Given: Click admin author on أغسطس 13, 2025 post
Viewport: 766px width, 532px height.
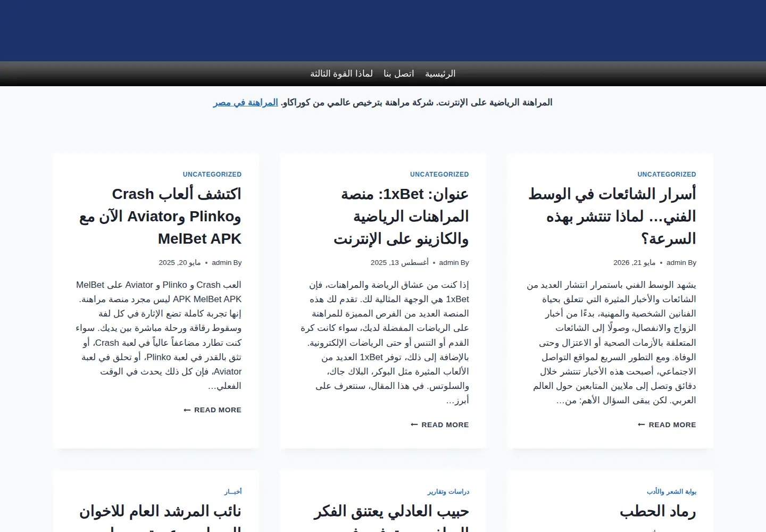Looking at the screenshot, I should click(448, 263).
